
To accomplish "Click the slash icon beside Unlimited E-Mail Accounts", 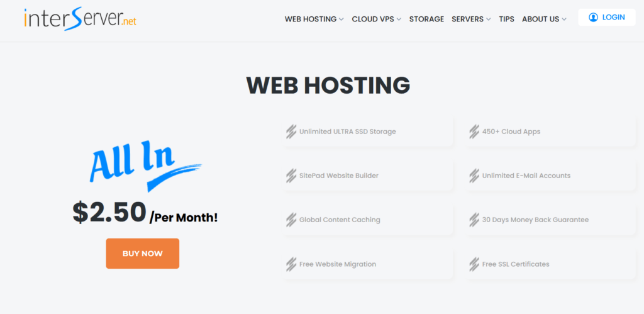I will point(474,176).
